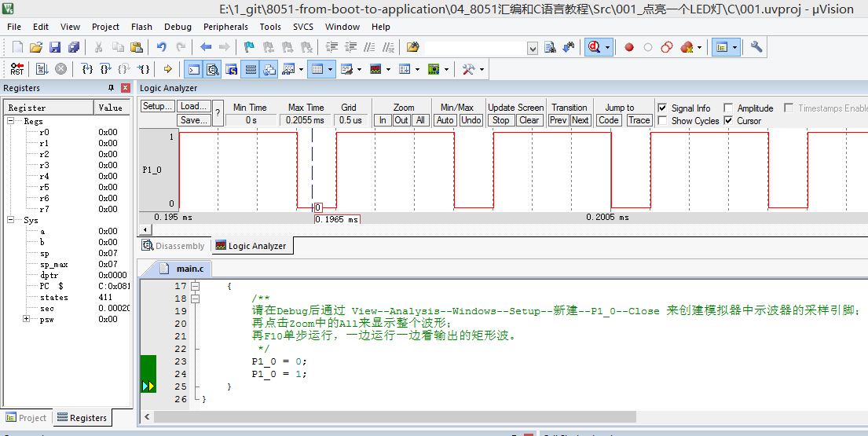The height and width of the screenshot is (436, 868).
Task: Collapse the Regs tree node
Action: (11, 121)
